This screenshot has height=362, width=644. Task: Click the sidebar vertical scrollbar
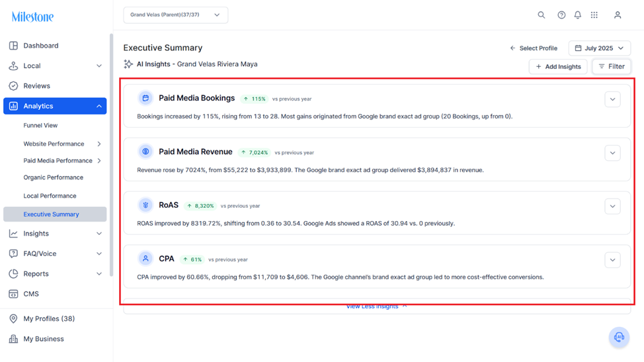coord(111,156)
